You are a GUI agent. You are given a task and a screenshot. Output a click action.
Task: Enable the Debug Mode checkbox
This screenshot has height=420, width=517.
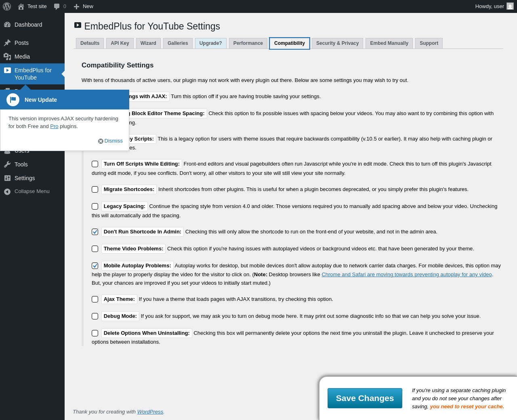[x=95, y=316]
